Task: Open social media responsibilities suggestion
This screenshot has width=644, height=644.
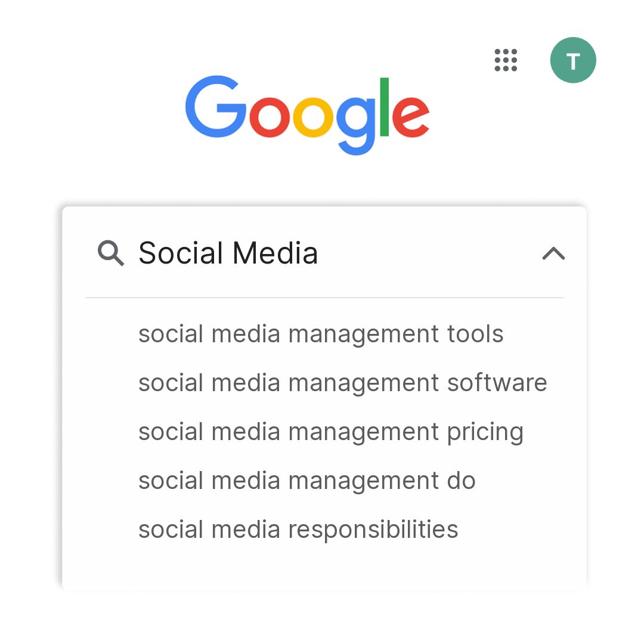Action: (298, 529)
